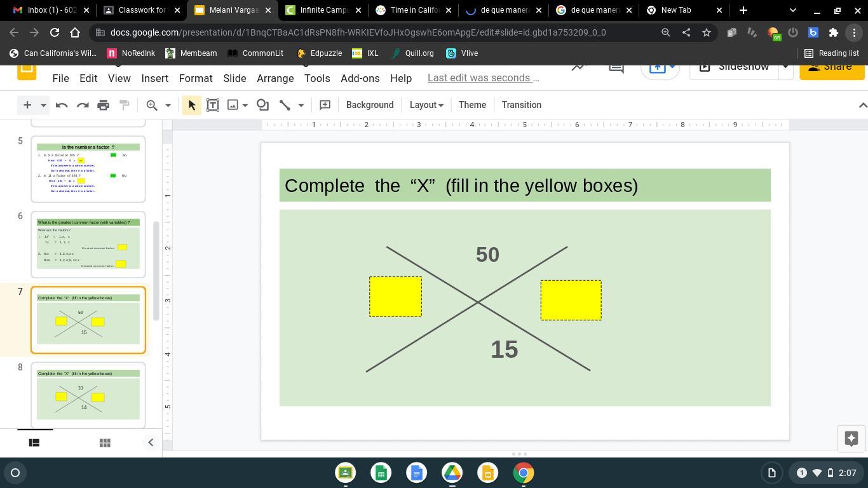The height and width of the screenshot is (488, 868).
Task: Select slide 6 thumbnail
Action: pos(88,245)
